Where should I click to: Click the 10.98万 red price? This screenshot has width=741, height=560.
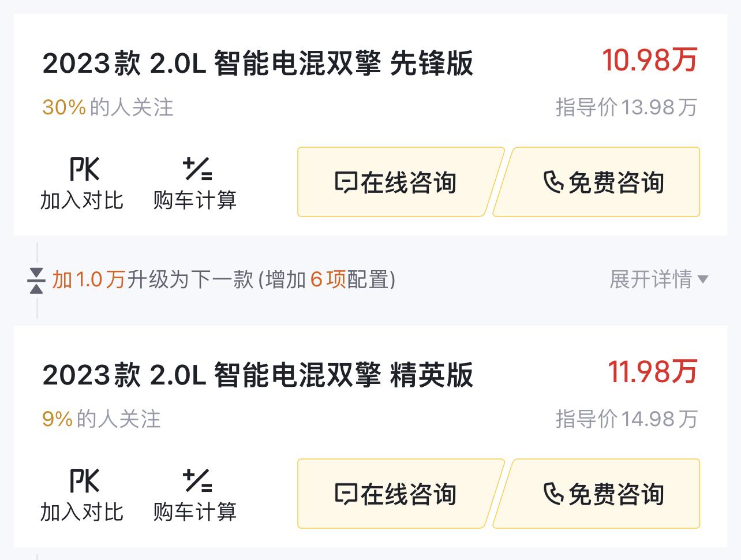[650, 60]
